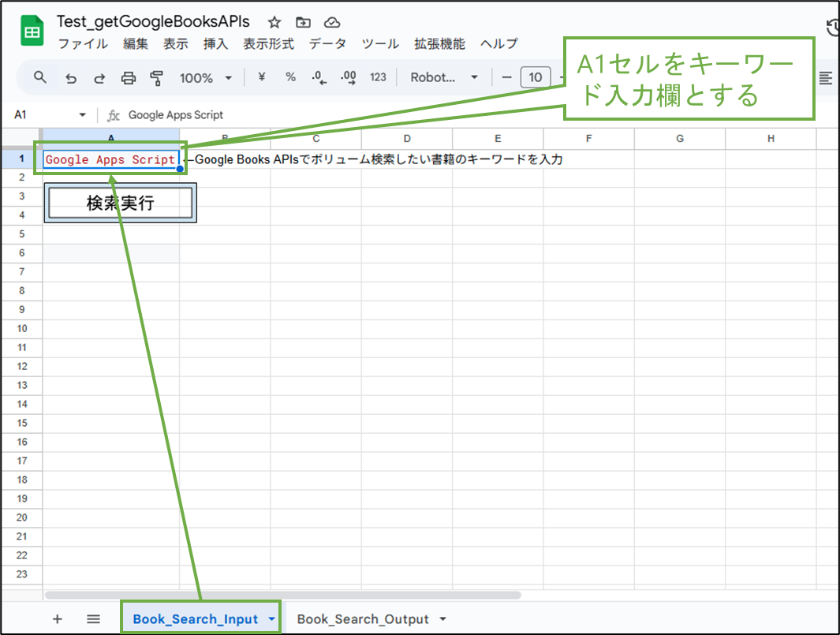Decrease decimal places

(319, 78)
